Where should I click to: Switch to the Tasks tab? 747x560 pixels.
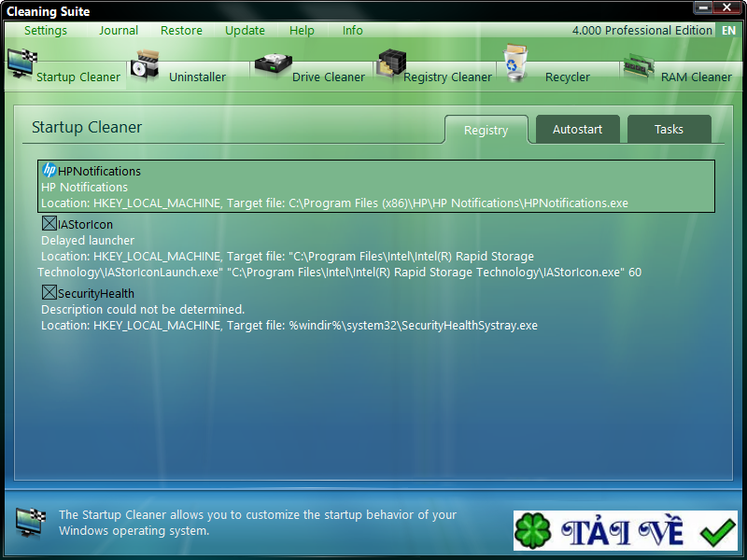point(669,129)
